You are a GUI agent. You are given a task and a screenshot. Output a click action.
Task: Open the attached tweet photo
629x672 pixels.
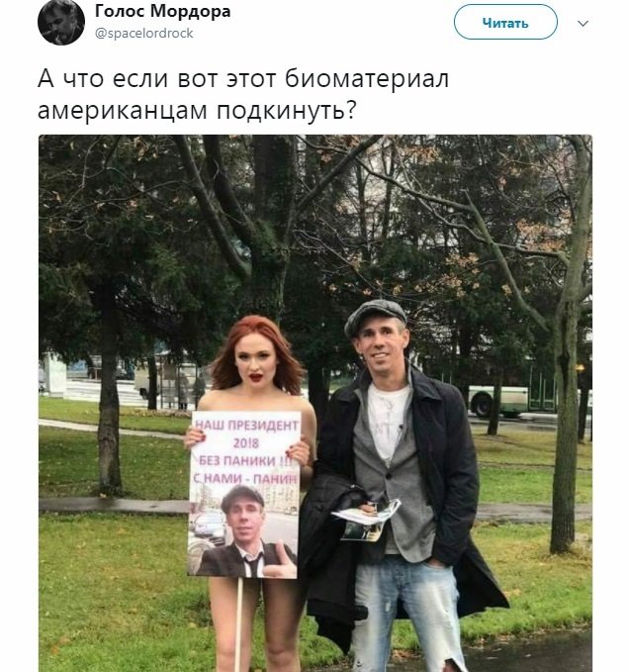point(315,403)
